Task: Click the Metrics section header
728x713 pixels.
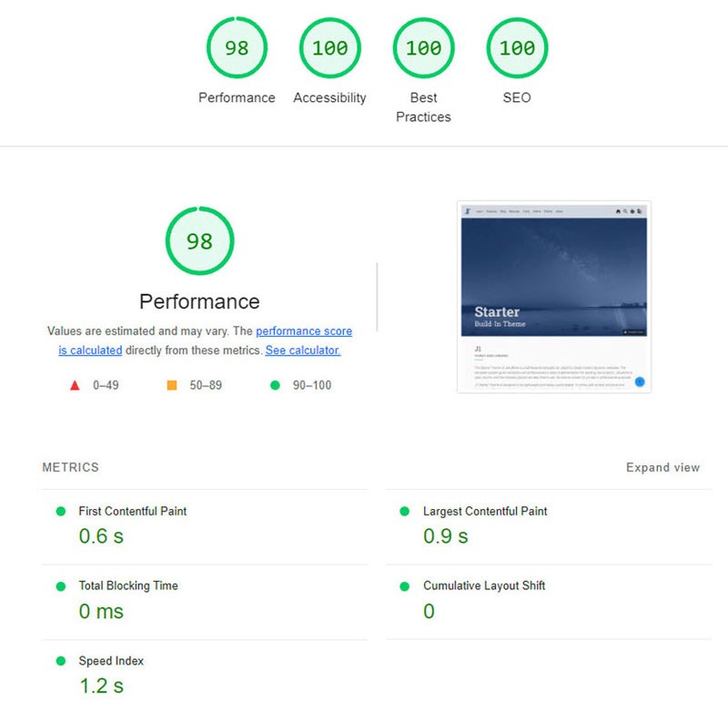Action: [x=70, y=467]
